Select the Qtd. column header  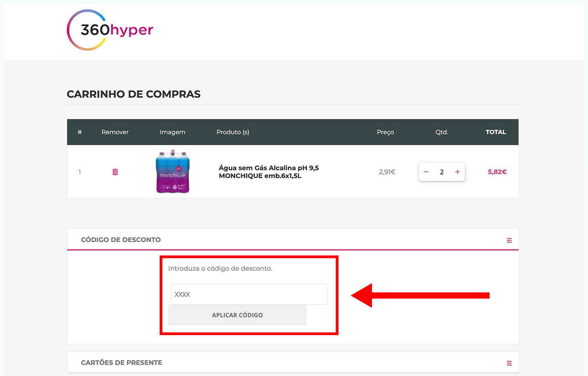442,132
